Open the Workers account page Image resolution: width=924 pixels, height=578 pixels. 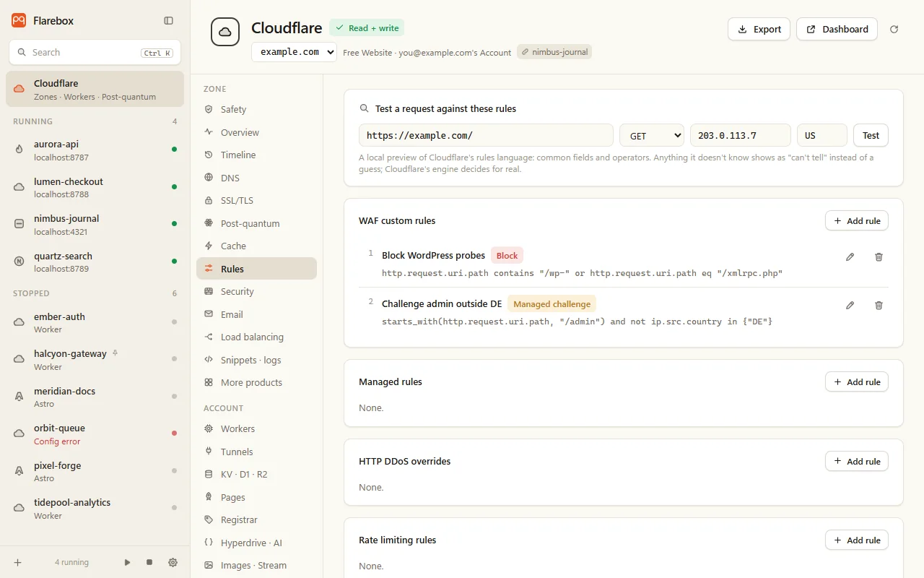tap(256, 428)
